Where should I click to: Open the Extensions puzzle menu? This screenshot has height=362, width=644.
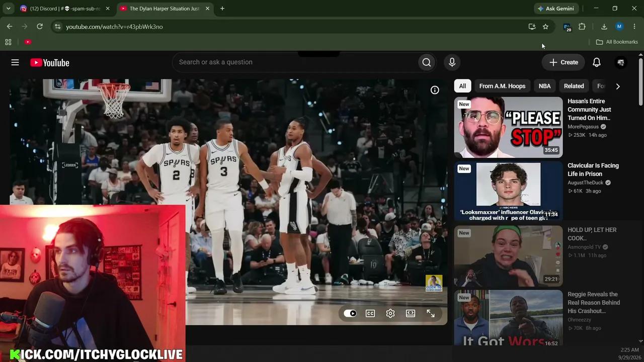(x=582, y=27)
